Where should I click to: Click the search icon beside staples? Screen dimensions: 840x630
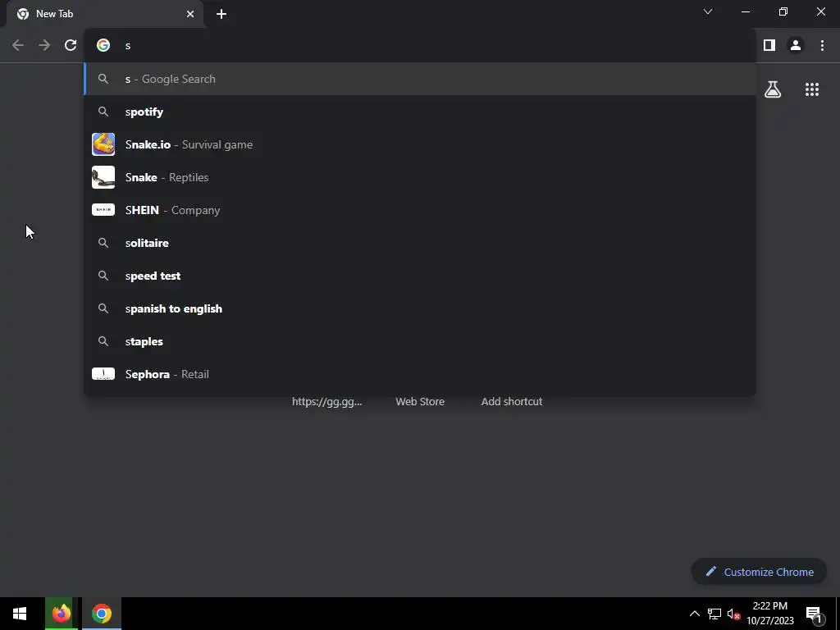click(103, 340)
